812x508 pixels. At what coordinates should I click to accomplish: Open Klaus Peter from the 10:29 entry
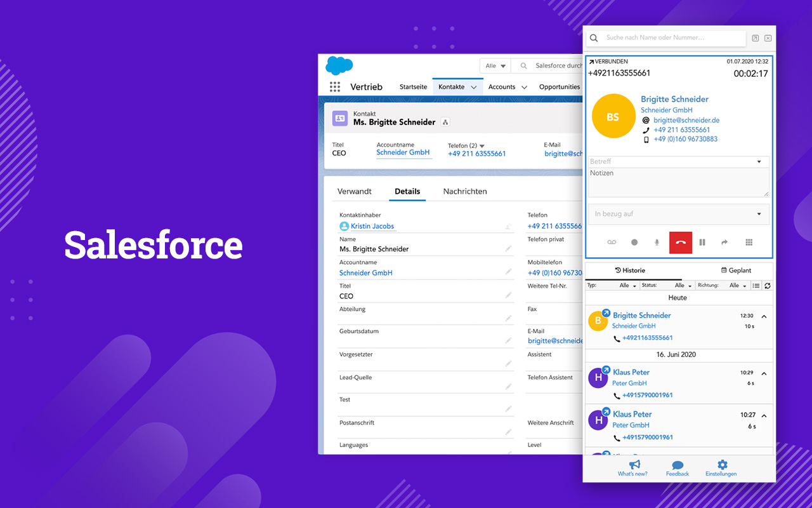631,372
